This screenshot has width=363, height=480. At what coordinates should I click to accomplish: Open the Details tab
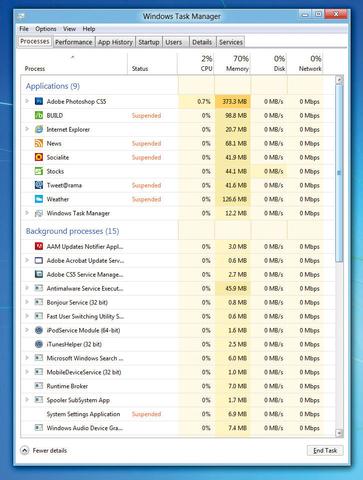click(x=202, y=42)
